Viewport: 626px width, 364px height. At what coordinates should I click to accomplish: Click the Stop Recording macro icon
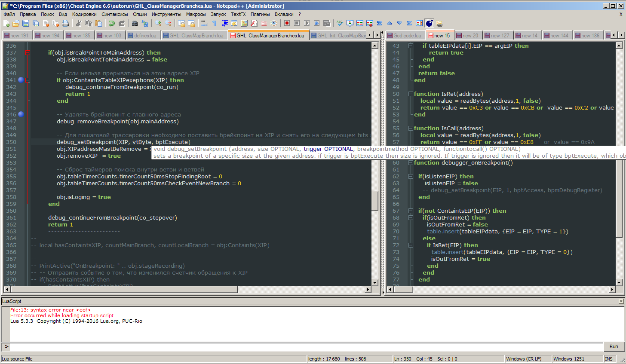pos(297,23)
